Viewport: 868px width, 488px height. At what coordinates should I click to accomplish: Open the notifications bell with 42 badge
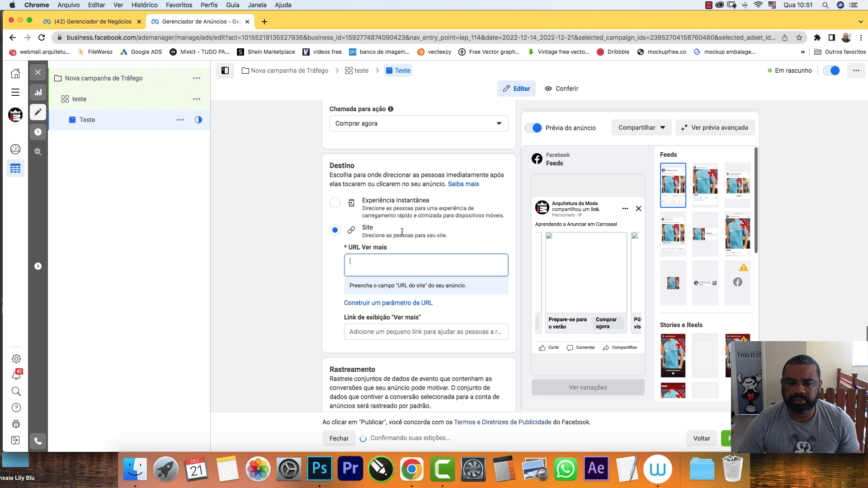pyautogui.click(x=16, y=375)
